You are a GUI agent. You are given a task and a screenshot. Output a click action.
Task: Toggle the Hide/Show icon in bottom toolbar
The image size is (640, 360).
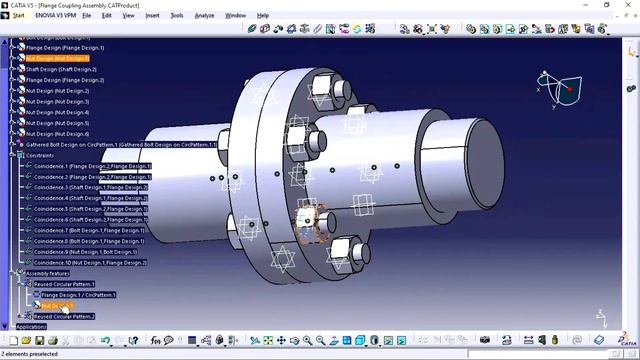tap(388, 340)
